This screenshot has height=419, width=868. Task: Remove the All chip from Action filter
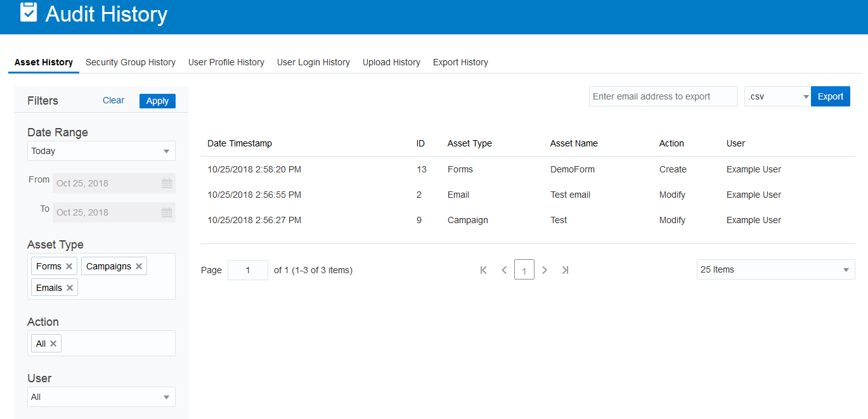point(54,343)
